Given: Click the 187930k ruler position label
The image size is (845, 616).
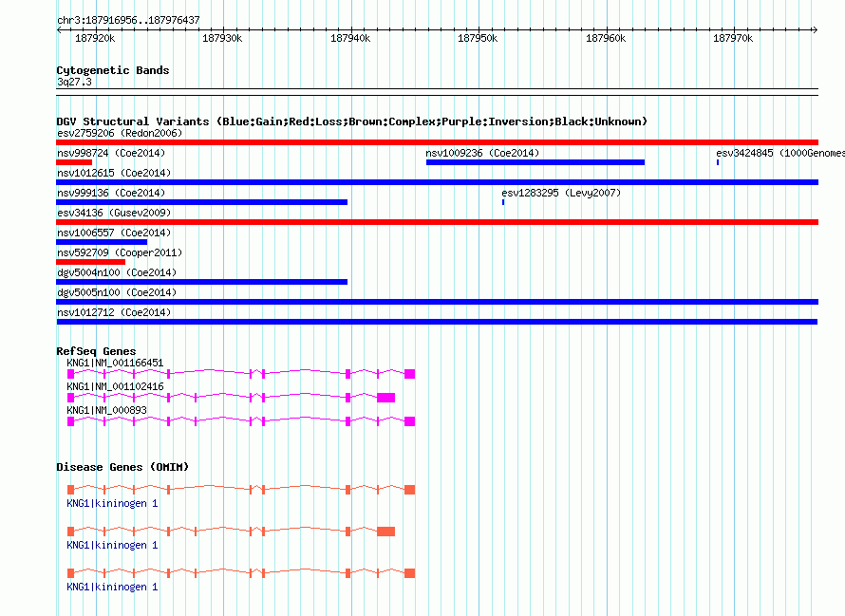Looking at the screenshot, I should 222,39.
